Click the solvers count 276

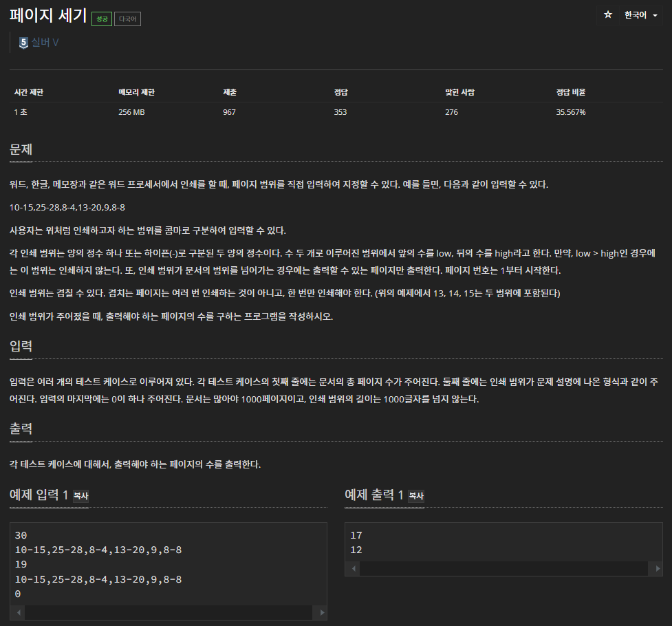click(451, 112)
